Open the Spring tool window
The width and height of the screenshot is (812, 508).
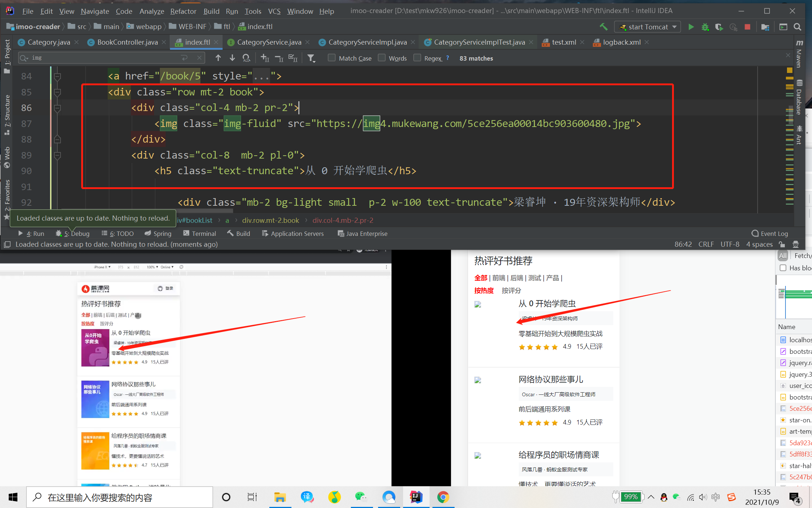[158, 234]
